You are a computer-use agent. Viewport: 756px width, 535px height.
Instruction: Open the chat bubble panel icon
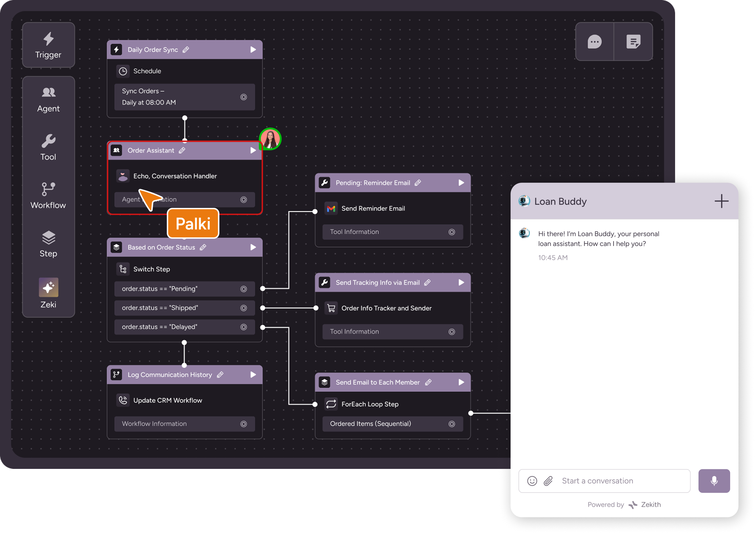[594, 42]
